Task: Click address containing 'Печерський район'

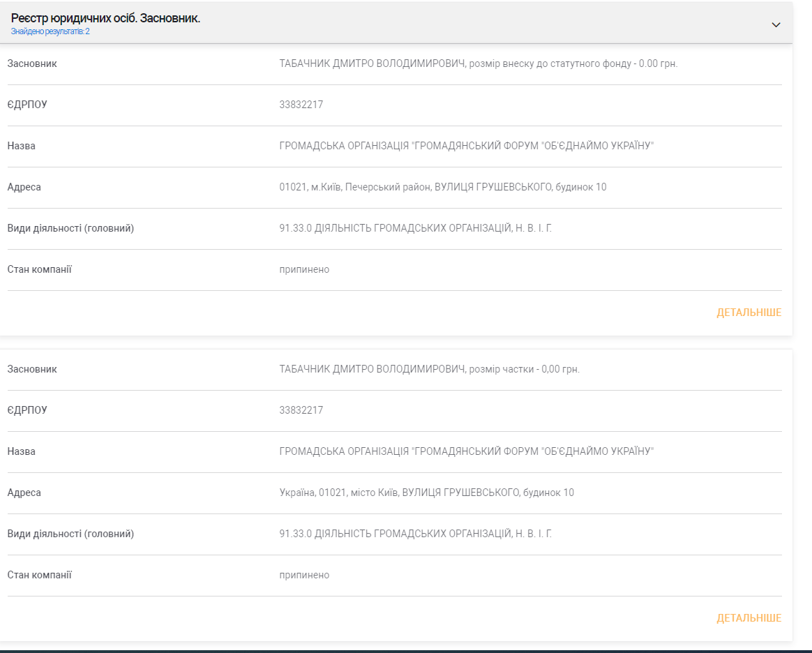Action: click(x=442, y=187)
